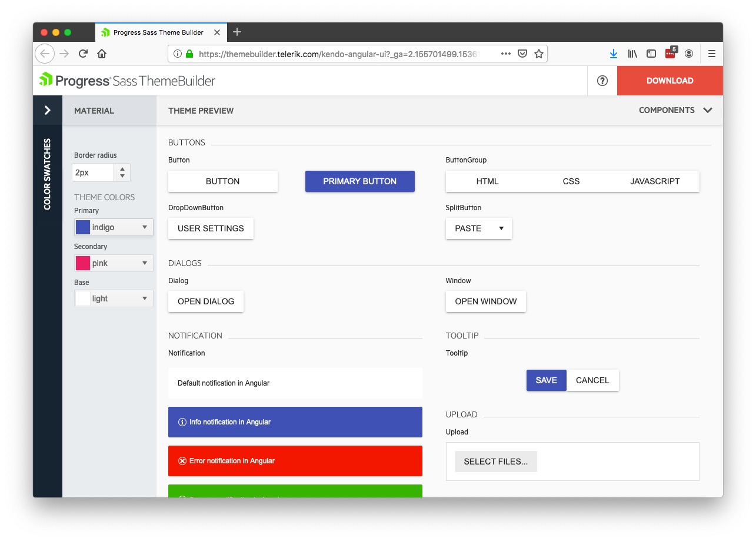The width and height of the screenshot is (756, 541).
Task: Select the Progress Sass Theme Builder browser tab
Action: pyautogui.click(x=159, y=32)
